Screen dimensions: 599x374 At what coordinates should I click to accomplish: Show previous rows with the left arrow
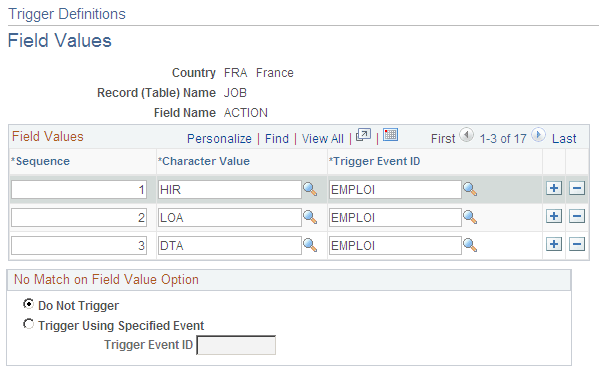click(466, 135)
